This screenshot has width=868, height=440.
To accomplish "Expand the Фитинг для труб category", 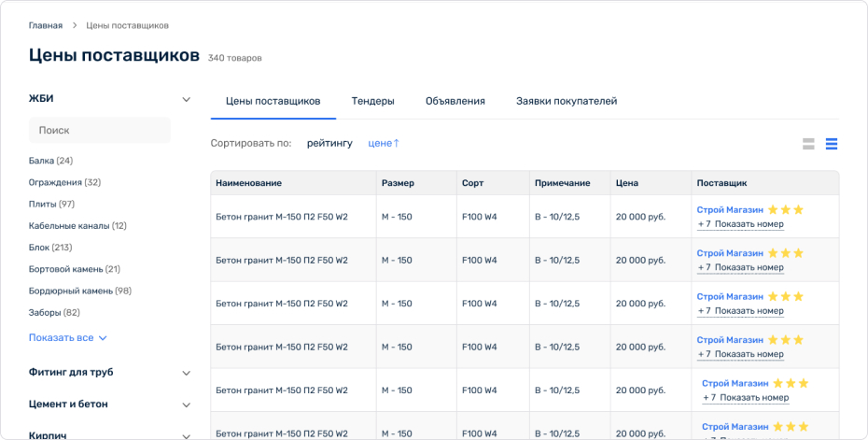I will [186, 373].
